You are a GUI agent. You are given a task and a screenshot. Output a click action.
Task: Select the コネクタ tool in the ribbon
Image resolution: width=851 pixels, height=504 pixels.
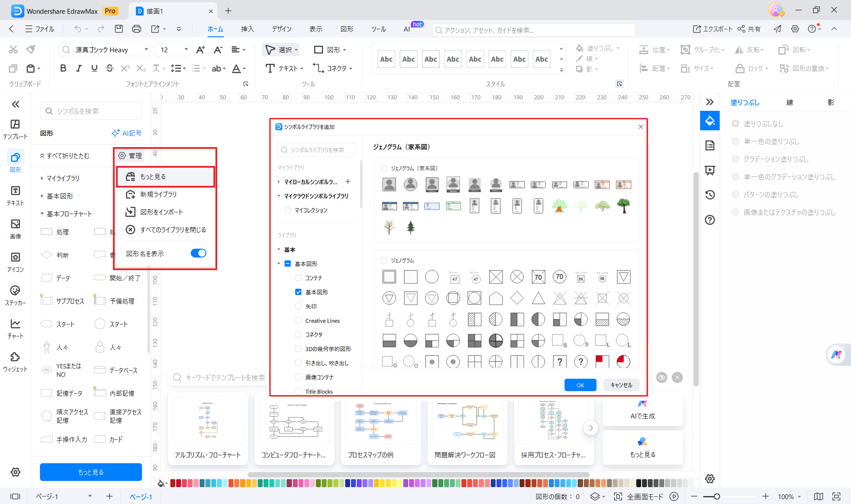coord(333,68)
